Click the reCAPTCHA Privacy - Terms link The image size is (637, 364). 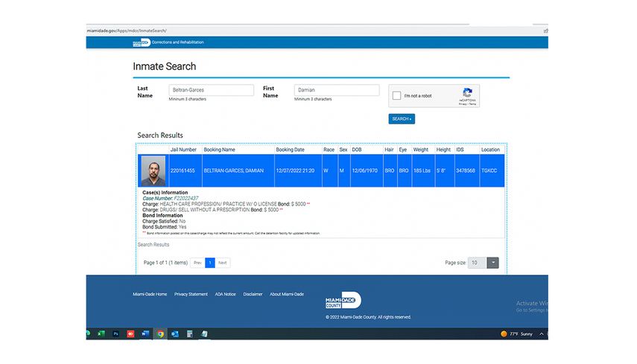click(467, 104)
